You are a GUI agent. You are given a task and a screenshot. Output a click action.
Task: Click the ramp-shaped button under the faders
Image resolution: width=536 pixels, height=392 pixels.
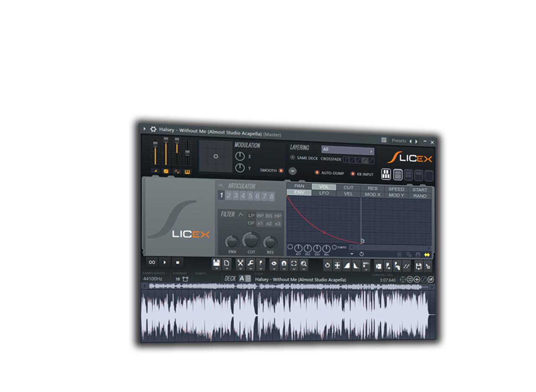click(155, 171)
